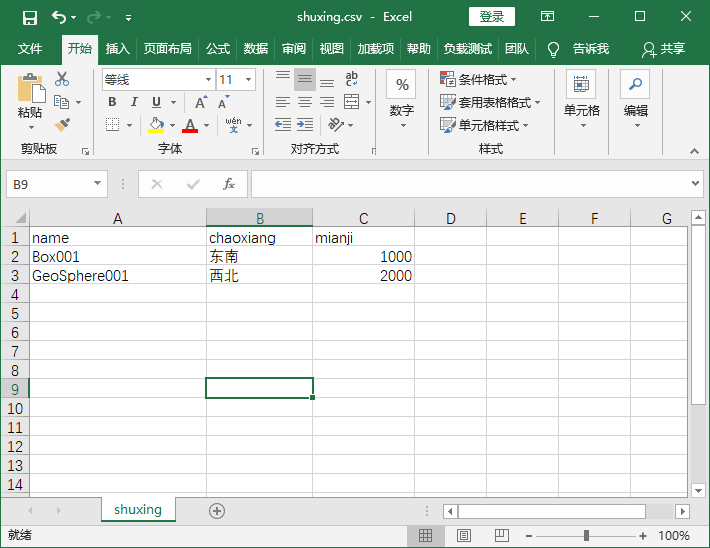This screenshot has height=548, width=710.
Task: Expand the formula bar chevron
Action: click(x=696, y=183)
